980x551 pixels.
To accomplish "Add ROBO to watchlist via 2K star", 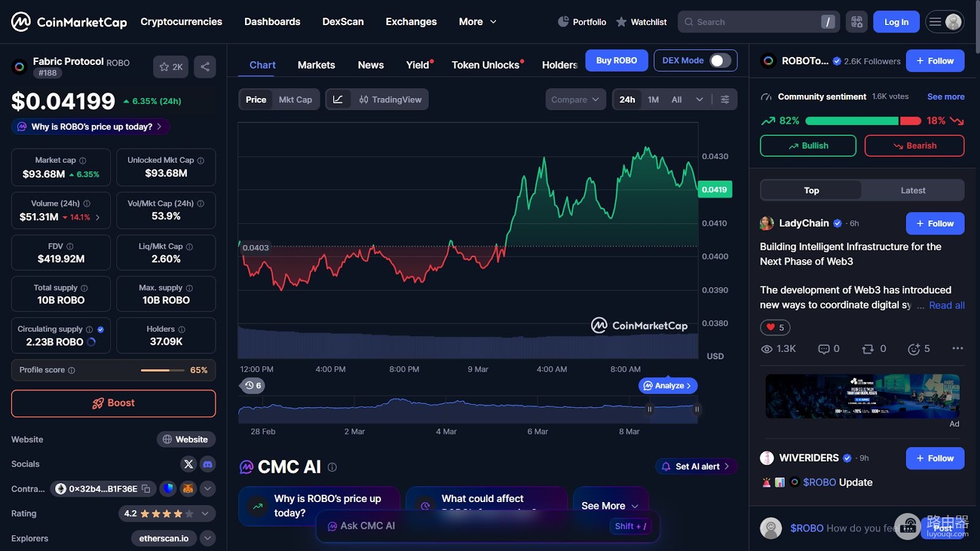I will (x=171, y=67).
